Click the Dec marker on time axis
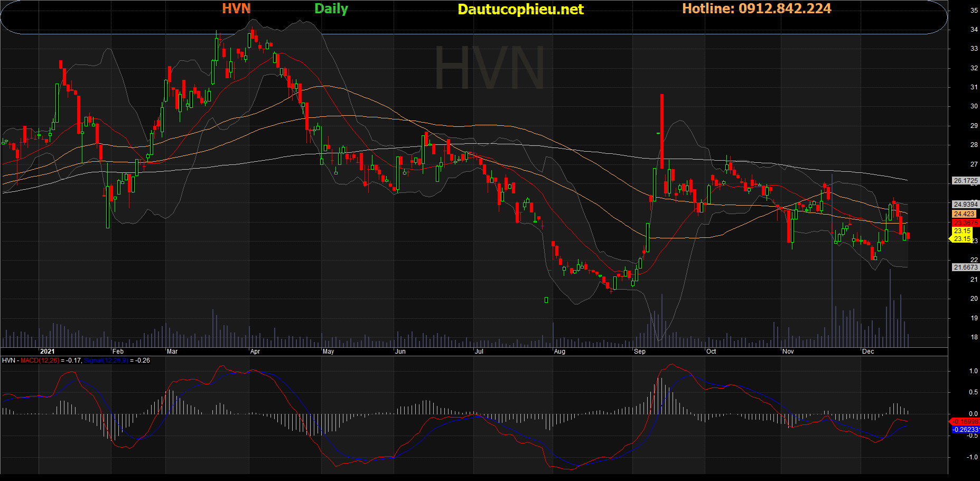The image size is (980, 481). (x=867, y=351)
